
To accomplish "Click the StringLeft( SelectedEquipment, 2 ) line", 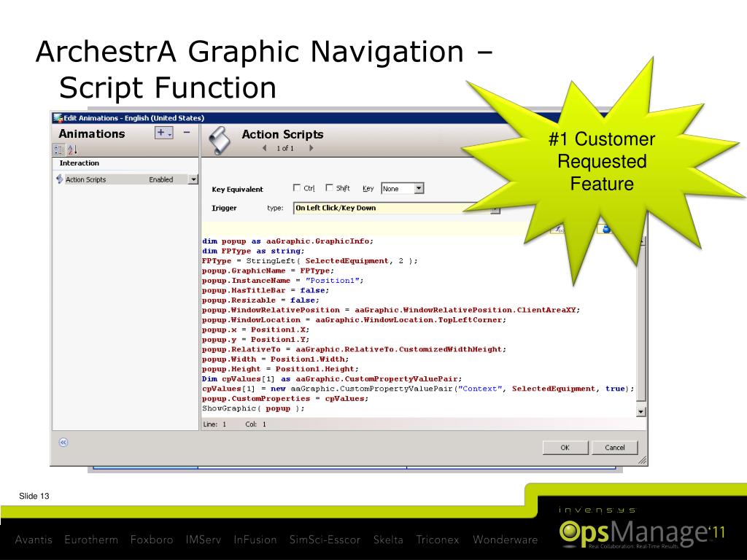I will point(309,261).
